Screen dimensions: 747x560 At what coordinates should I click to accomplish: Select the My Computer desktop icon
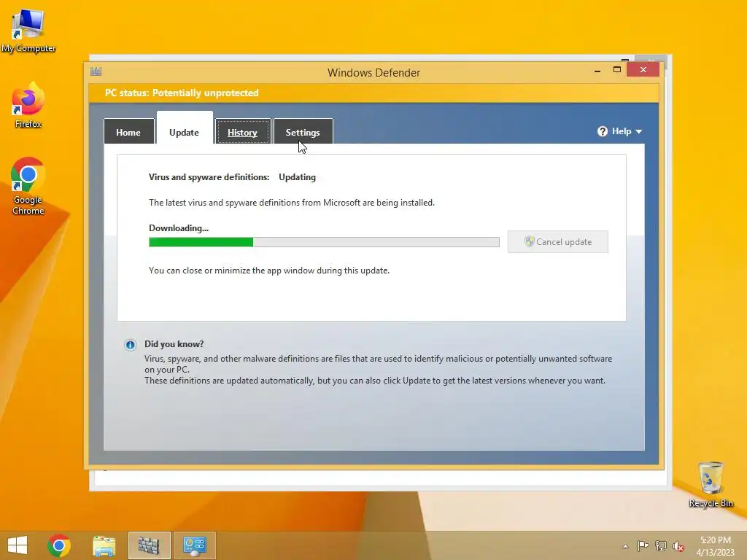28,31
